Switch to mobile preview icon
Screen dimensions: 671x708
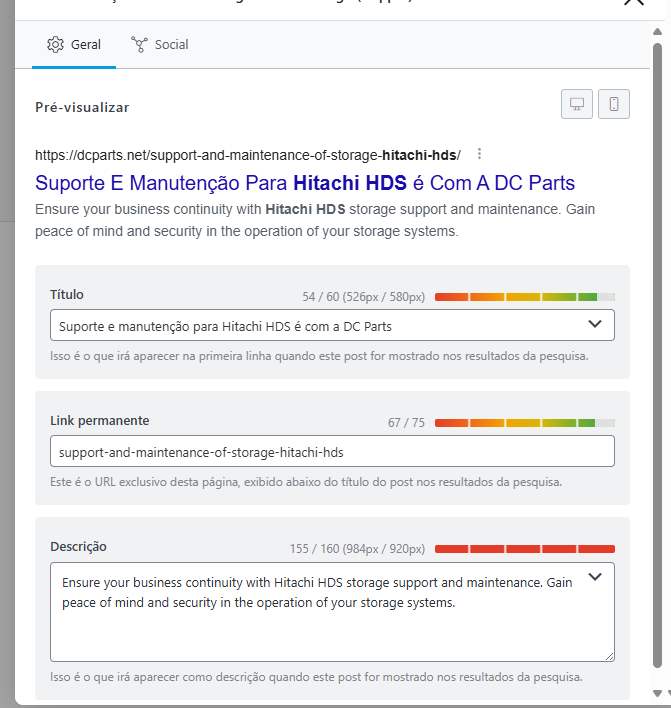[614, 104]
